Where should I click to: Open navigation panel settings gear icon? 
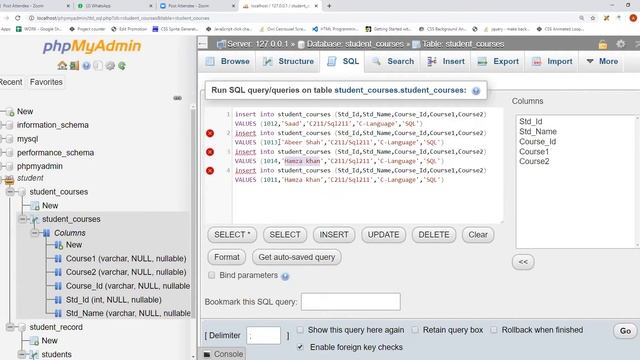click(110, 66)
